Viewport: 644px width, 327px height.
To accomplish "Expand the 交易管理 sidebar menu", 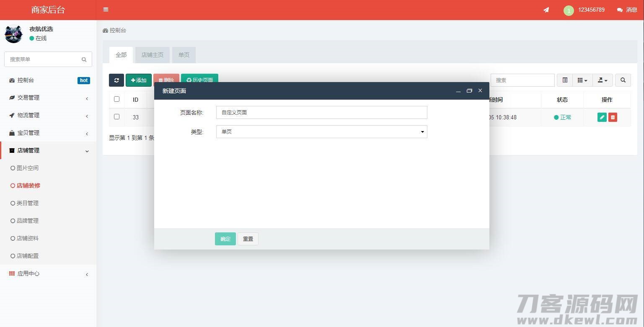I will [x=48, y=98].
